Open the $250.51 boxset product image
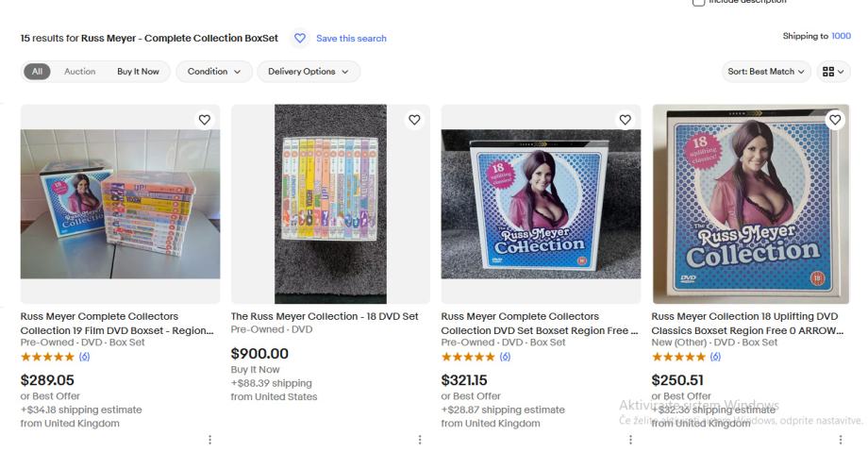 (x=751, y=204)
